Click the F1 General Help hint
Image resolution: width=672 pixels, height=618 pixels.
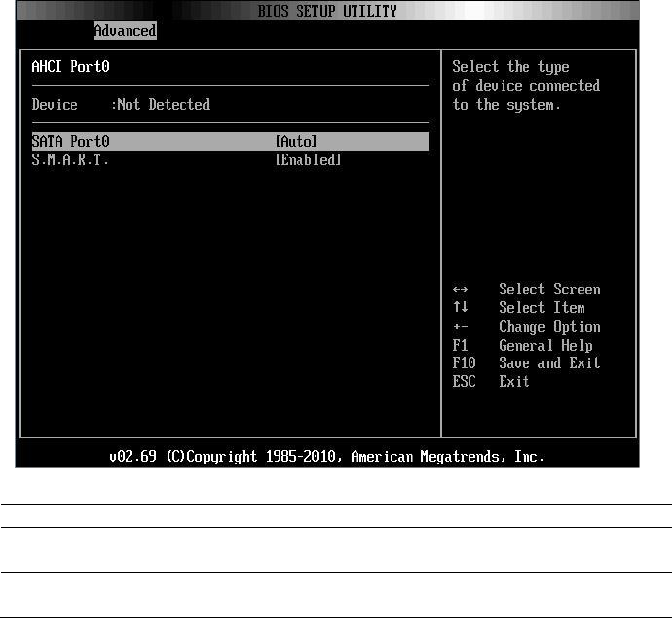pyautogui.click(x=522, y=346)
